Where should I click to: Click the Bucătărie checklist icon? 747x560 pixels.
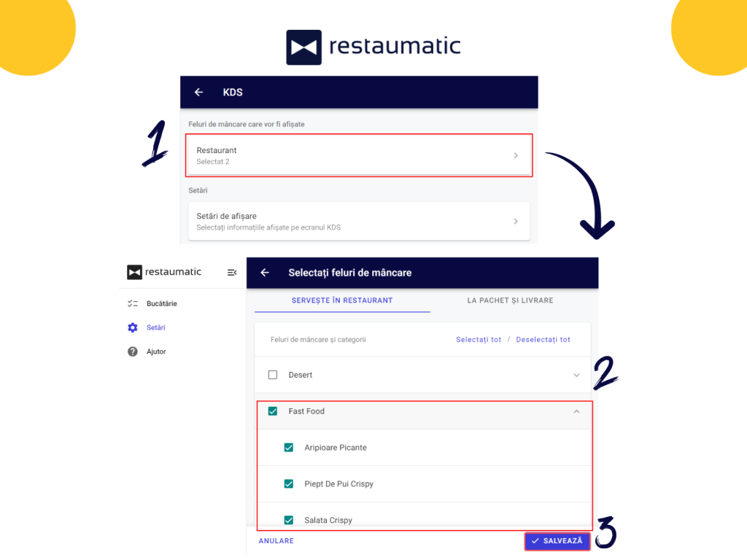click(x=133, y=303)
